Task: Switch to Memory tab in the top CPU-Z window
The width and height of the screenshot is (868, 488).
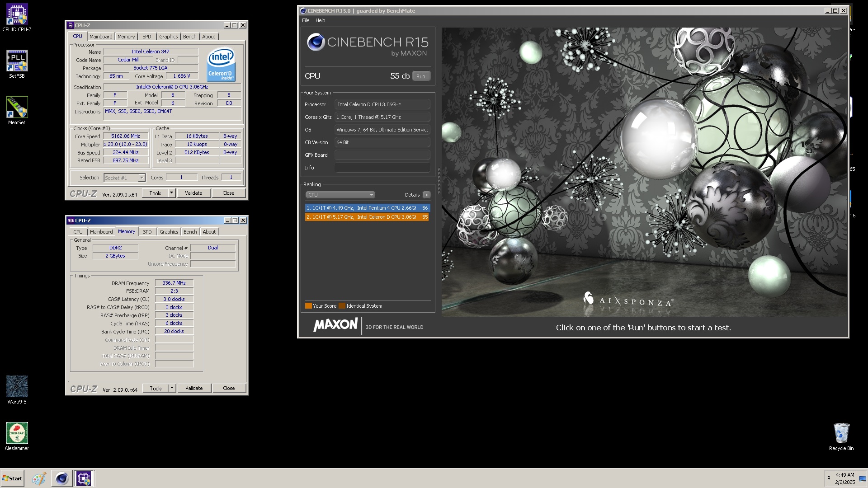Action: (x=126, y=37)
